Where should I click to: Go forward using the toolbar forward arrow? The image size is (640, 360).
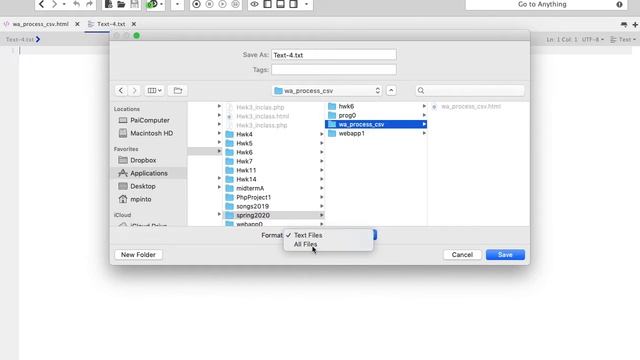coord(54,4)
